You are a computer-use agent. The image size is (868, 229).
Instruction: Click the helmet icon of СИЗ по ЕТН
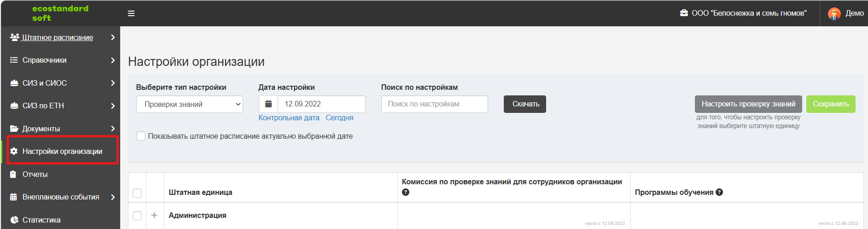[14, 106]
